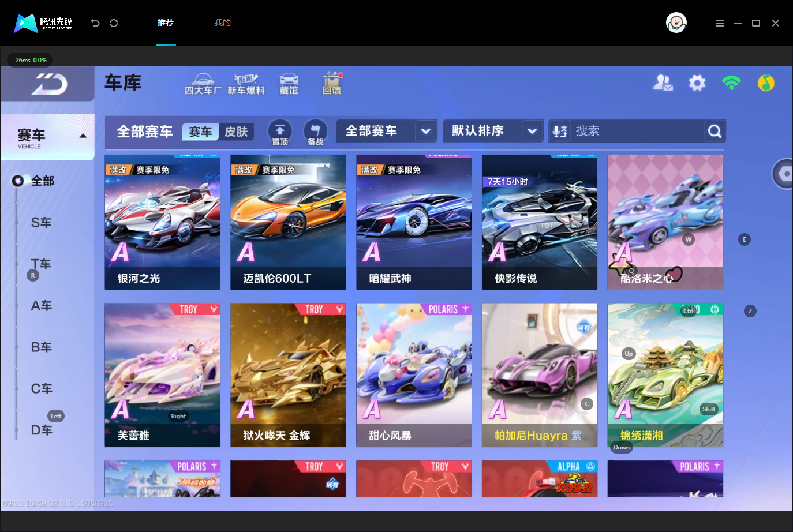Click the hexagon side panel icon
This screenshot has height=532, width=793.
pyautogui.click(x=783, y=174)
